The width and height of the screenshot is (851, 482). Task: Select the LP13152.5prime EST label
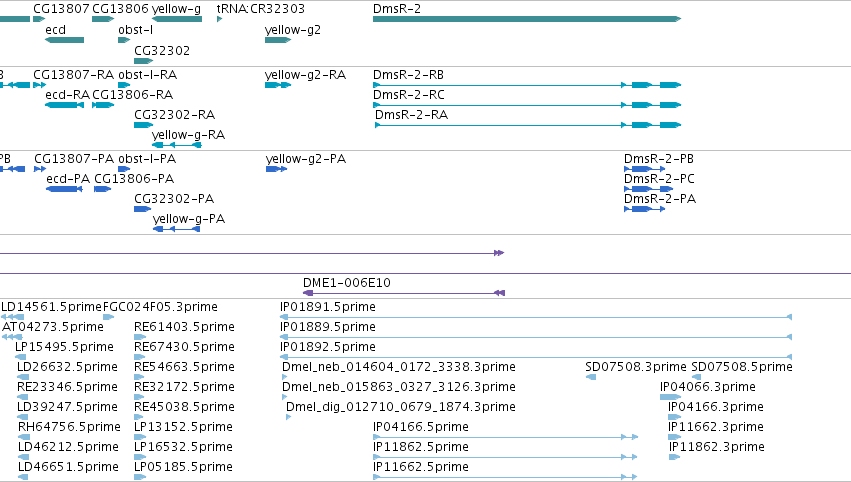coord(183,427)
